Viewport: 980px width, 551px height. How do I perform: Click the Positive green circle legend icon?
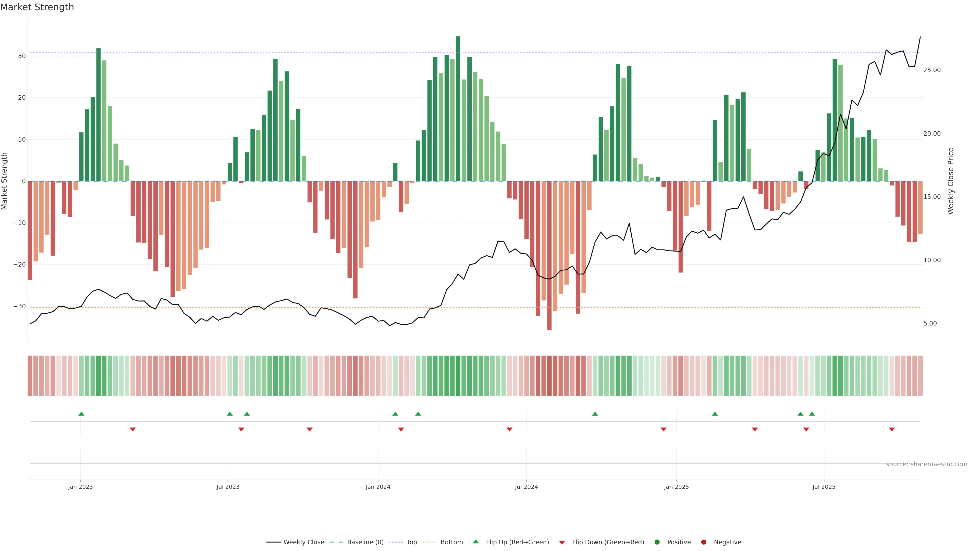[657, 542]
